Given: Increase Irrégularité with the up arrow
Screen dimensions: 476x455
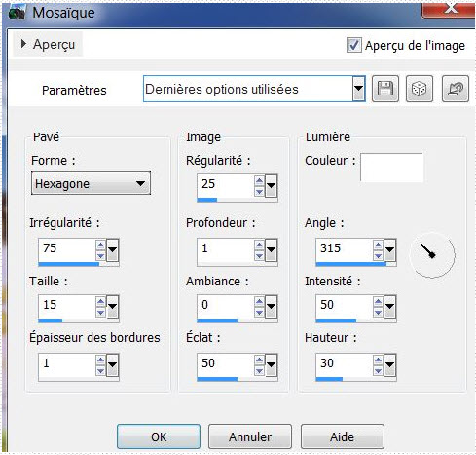Looking at the screenshot, I should point(100,245).
